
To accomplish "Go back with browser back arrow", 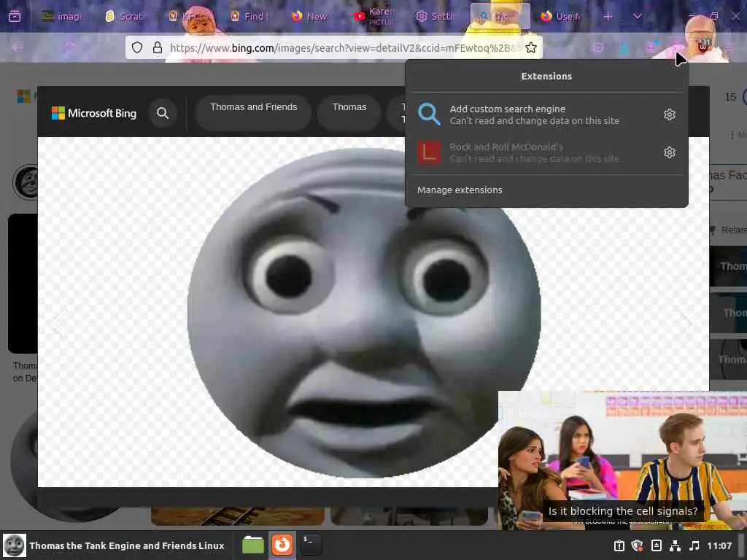I will 18,47.
